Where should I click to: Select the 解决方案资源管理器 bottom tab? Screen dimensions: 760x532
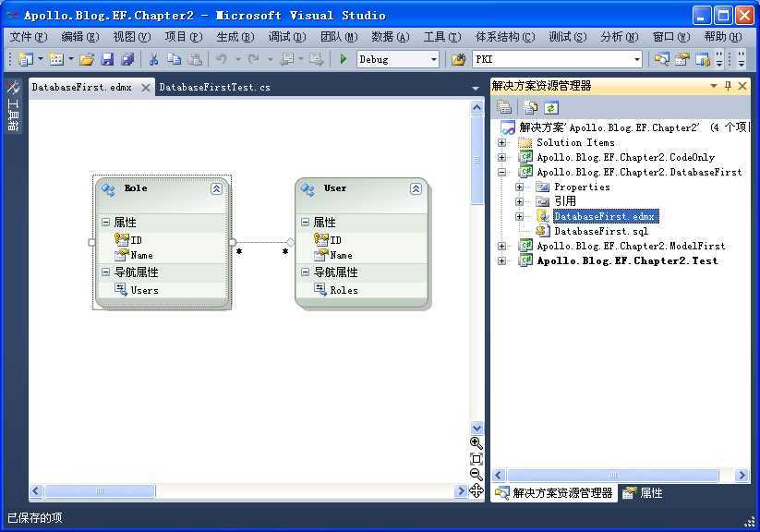(554, 493)
